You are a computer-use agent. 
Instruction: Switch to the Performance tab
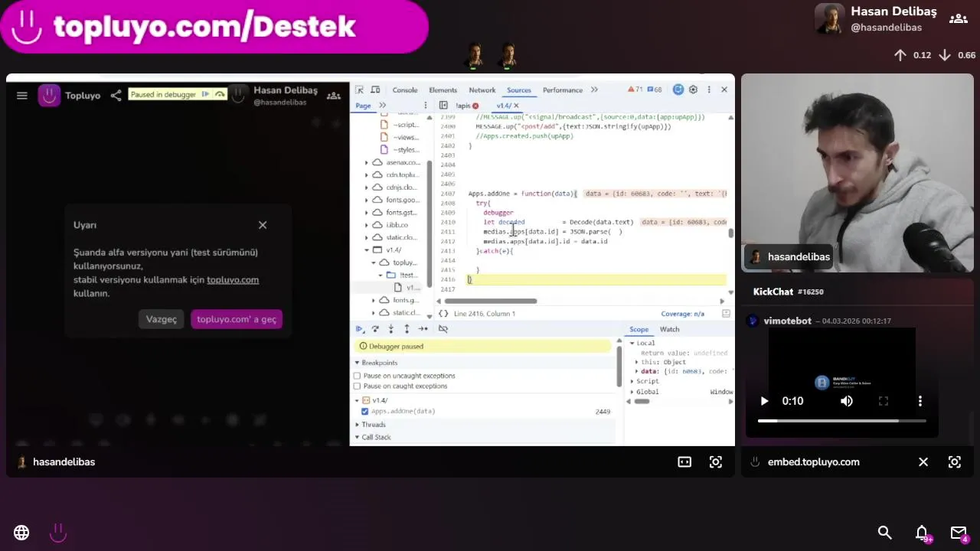click(x=563, y=90)
